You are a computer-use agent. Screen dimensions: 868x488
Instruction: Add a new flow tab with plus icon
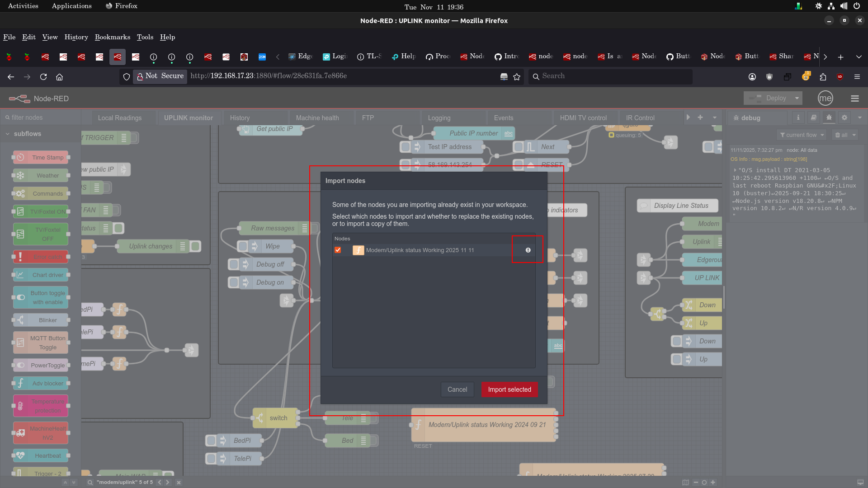[x=700, y=117]
